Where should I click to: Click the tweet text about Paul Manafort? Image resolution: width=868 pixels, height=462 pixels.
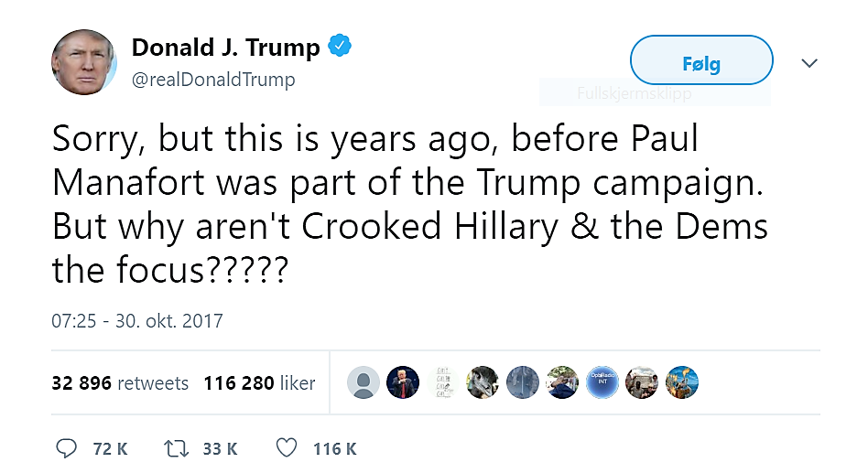409,204
